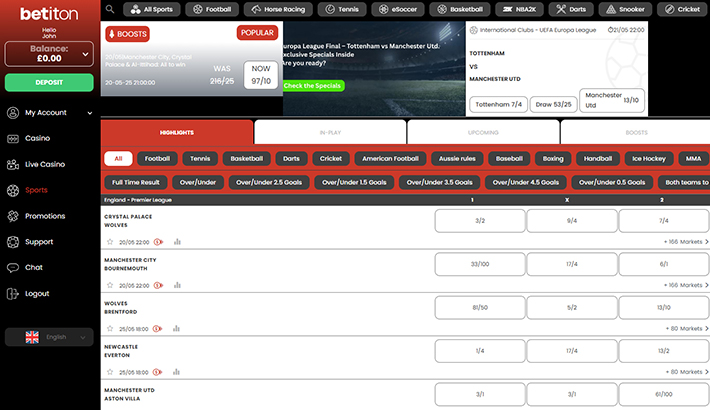
Task: Select the All sport filter pill
Action: point(118,159)
